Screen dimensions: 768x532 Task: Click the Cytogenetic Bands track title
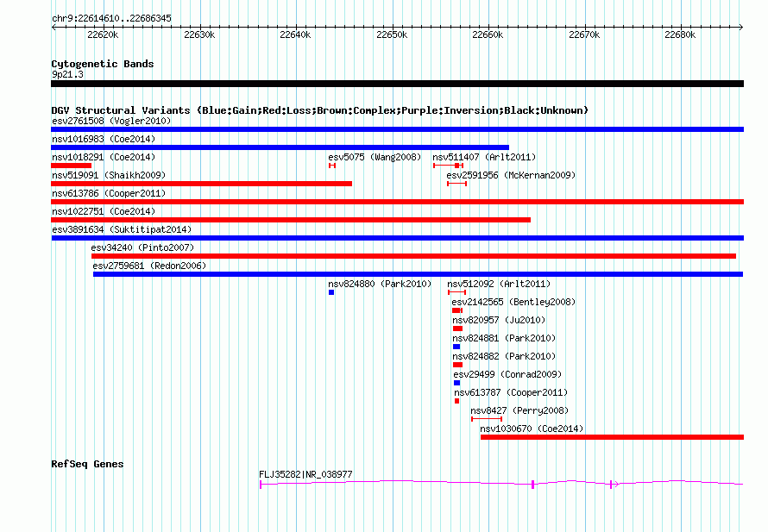(103, 64)
